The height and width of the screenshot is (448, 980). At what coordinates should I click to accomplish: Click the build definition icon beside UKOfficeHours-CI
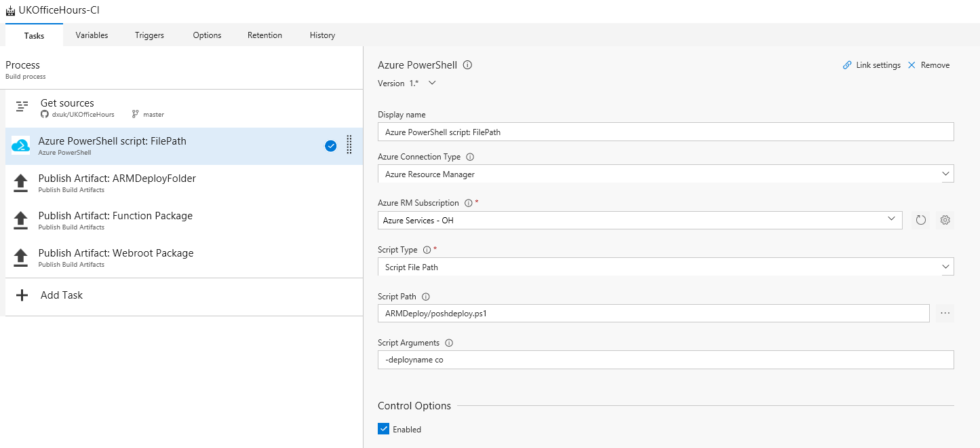(10, 12)
